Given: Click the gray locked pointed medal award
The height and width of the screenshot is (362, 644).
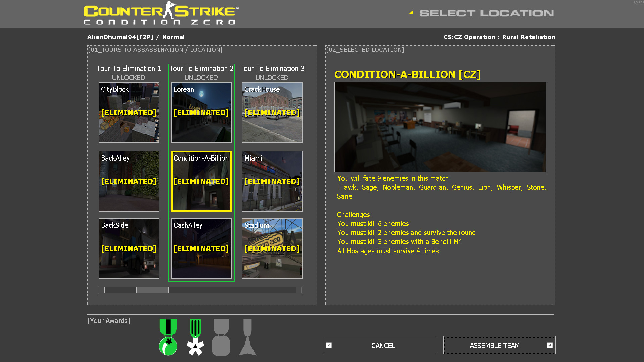Looking at the screenshot, I should pyautogui.click(x=247, y=337).
